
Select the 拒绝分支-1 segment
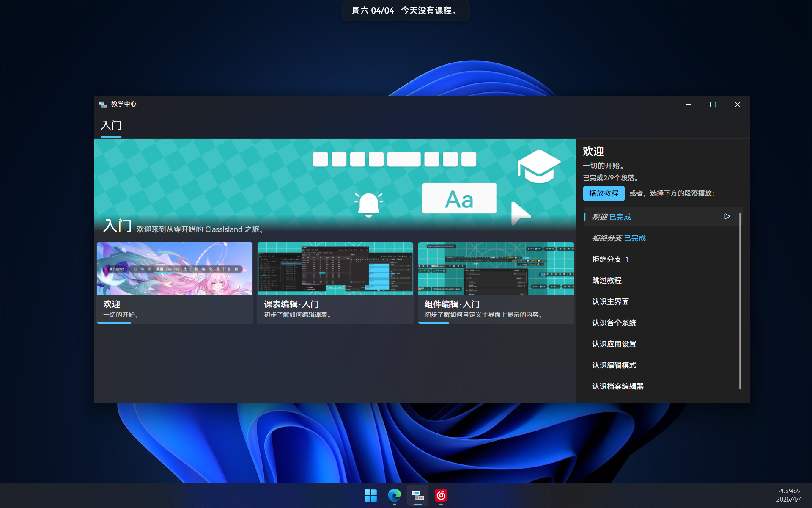click(610, 259)
